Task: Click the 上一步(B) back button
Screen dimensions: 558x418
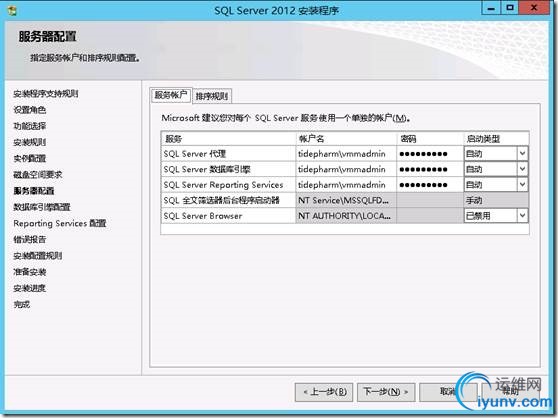Action: 324,392
